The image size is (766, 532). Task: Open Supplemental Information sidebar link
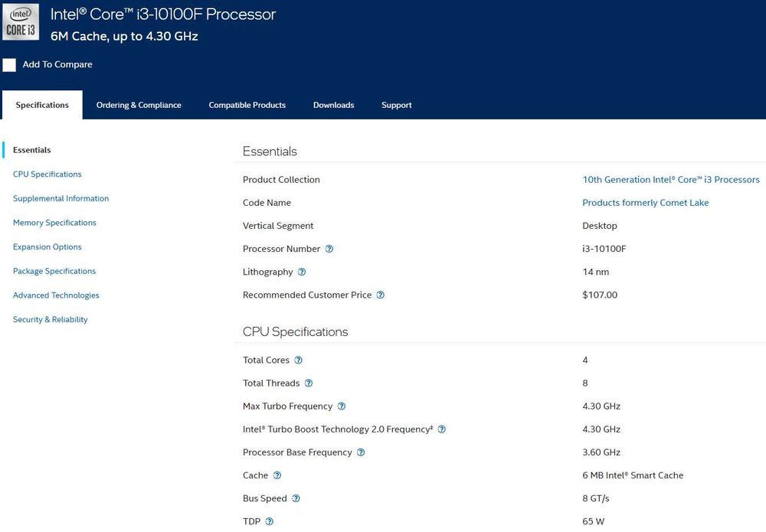point(61,198)
